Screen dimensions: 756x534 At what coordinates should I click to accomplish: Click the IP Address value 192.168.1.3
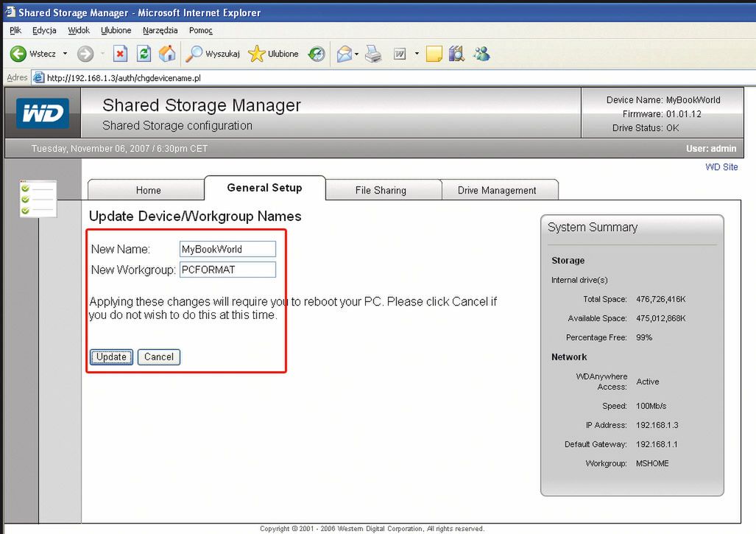coord(657,425)
